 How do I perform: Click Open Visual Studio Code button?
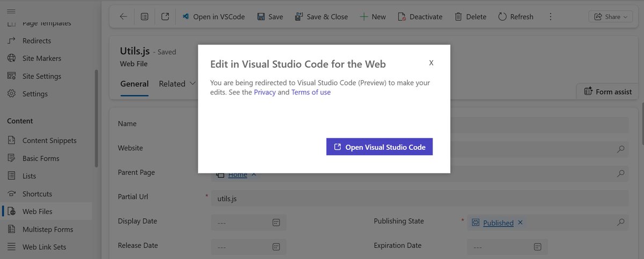[x=379, y=147]
